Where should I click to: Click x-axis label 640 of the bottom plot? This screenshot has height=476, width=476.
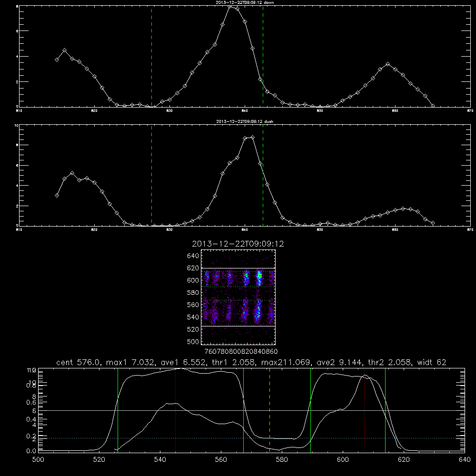point(465,459)
